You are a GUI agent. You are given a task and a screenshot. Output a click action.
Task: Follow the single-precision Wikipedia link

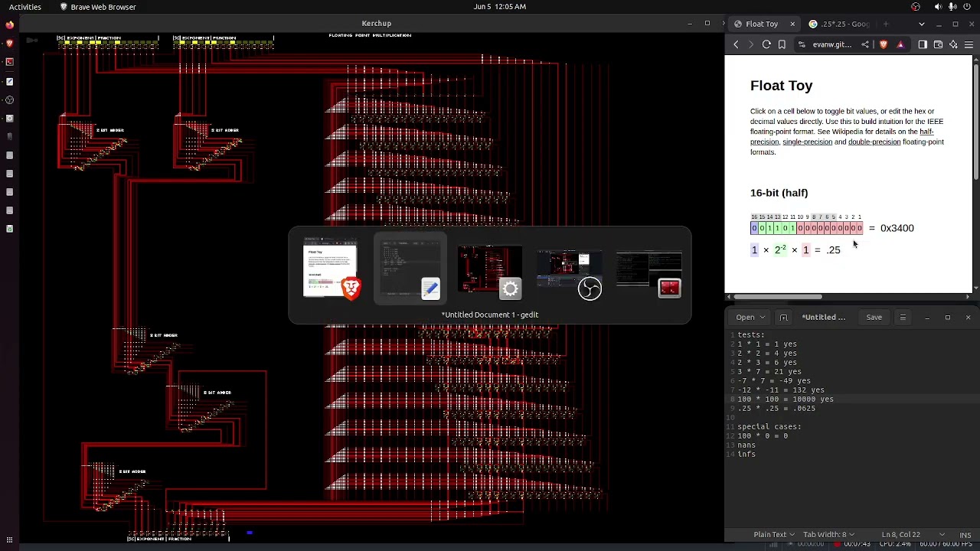[x=807, y=142]
